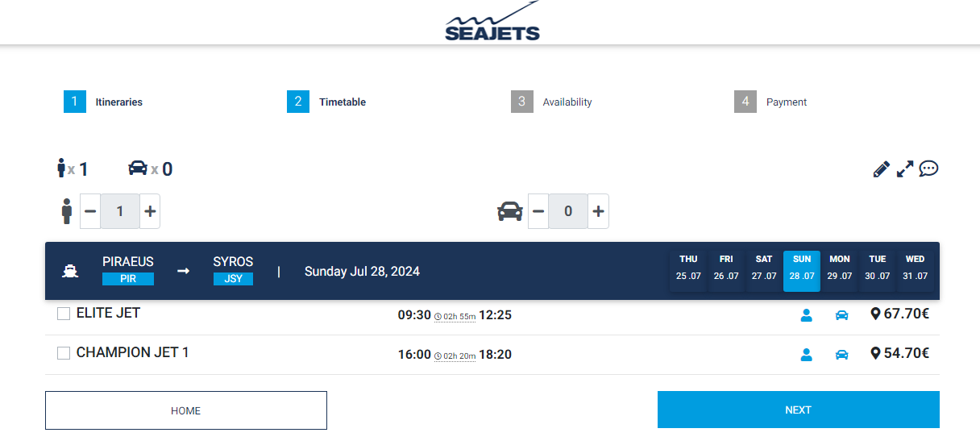Image resolution: width=980 pixels, height=441 pixels.
Task: Click the 02h 55m duration label
Action: 455,317
